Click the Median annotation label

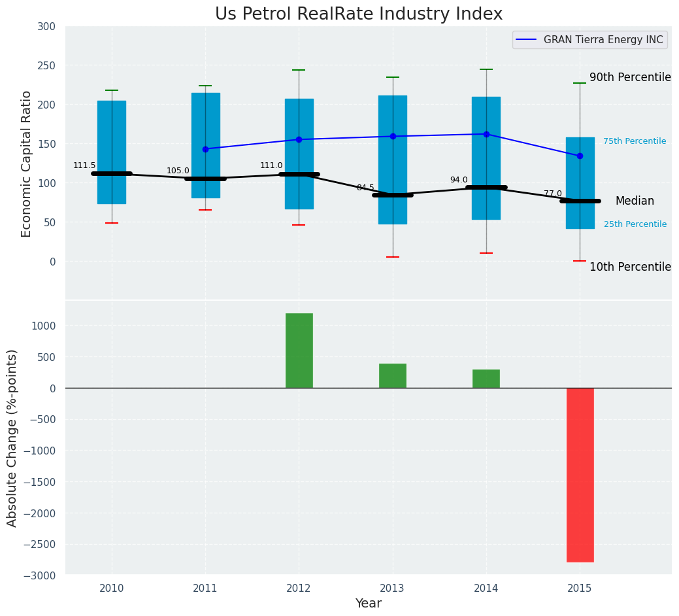[x=635, y=201]
